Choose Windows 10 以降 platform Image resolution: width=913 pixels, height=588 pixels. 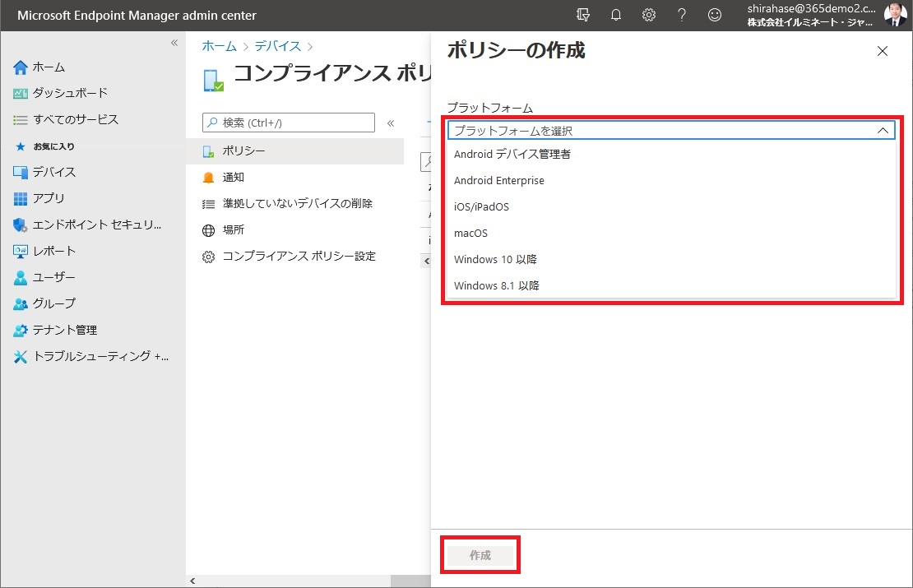(x=671, y=259)
